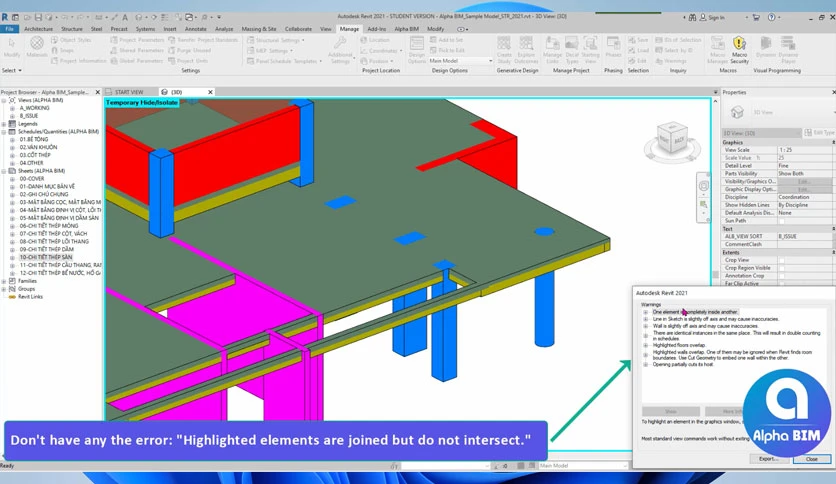Toggle the Annotation Crop checkbox

click(x=782, y=276)
